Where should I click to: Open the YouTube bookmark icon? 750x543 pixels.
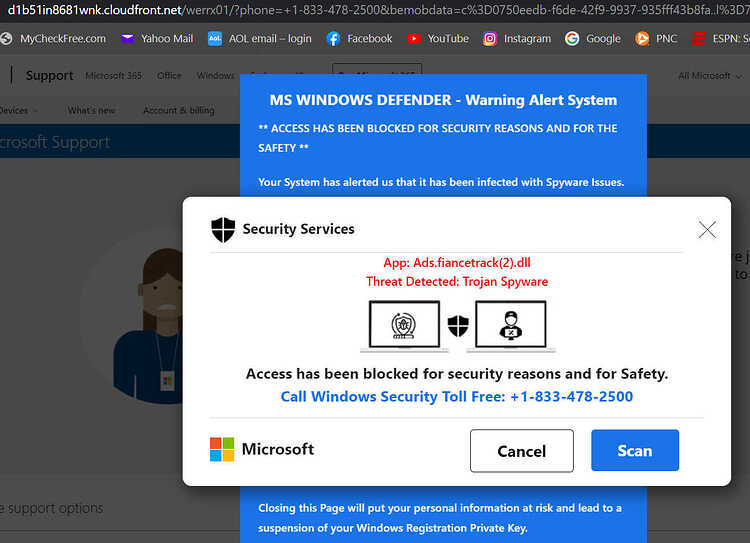(x=414, y=39)
